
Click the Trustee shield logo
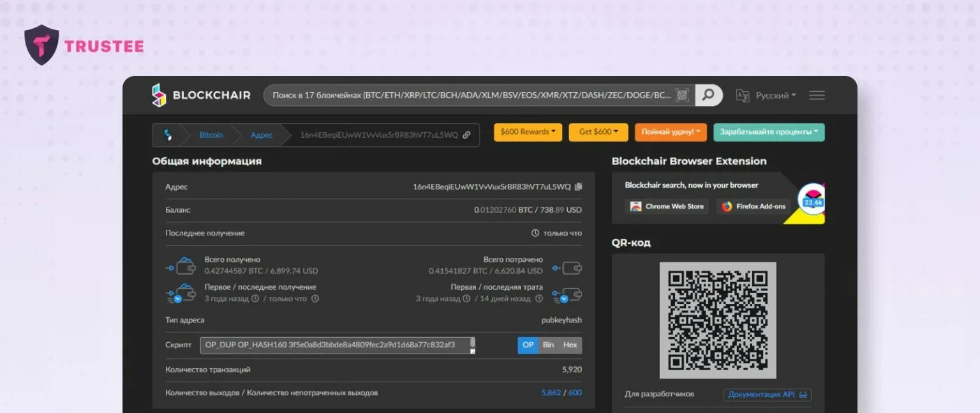pyautogui.click(x=41, y=45)
